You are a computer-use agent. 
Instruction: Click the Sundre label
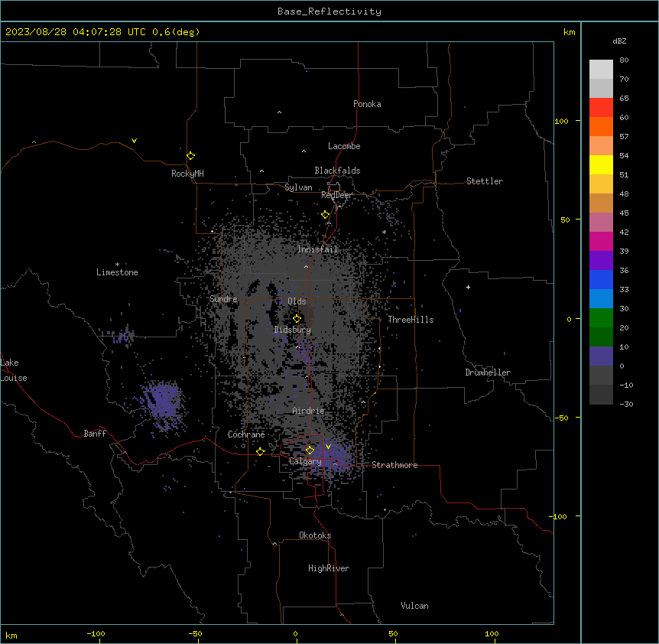coord(223,299)
